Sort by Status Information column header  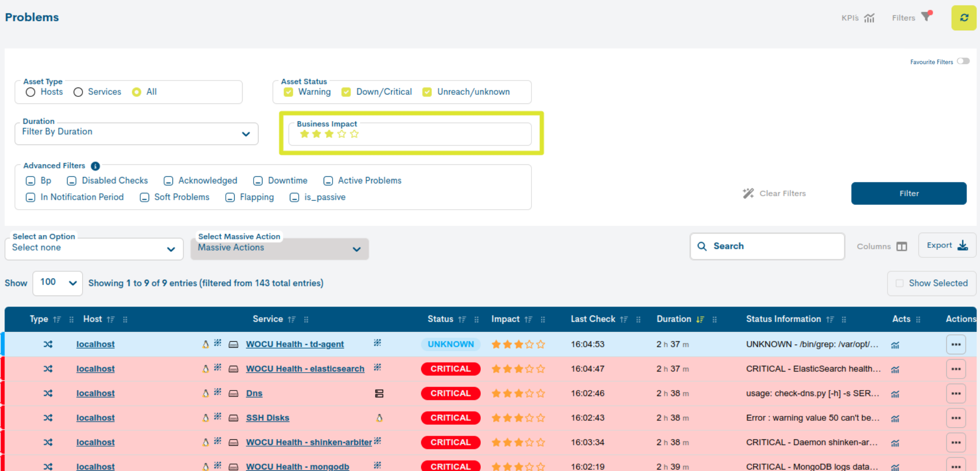coord(783,319)
